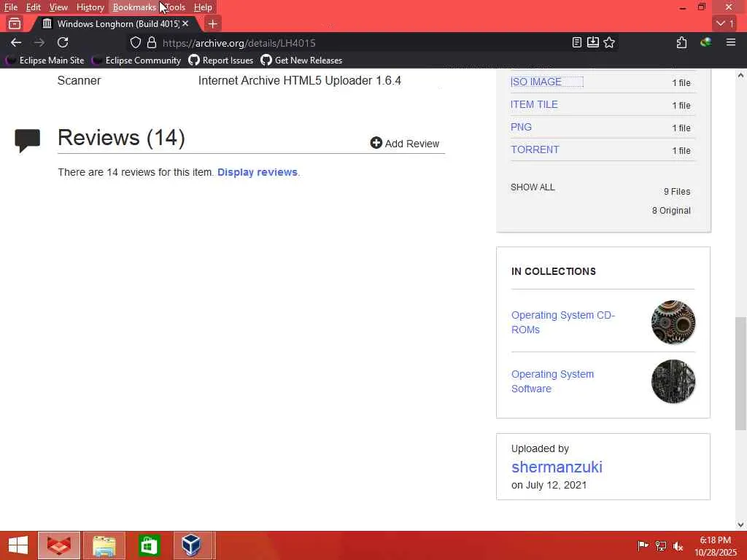Expand SHOW ALL files list

click(532, 187)
